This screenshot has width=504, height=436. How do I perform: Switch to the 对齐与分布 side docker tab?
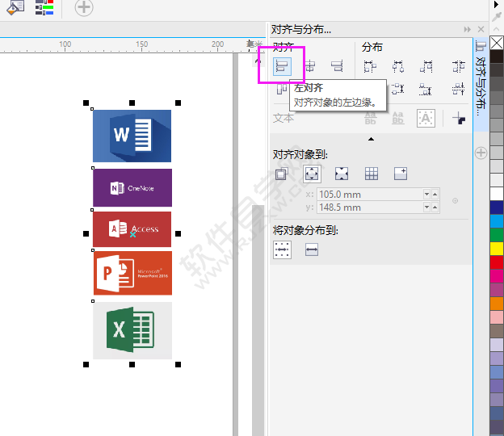tap(481, 81)
